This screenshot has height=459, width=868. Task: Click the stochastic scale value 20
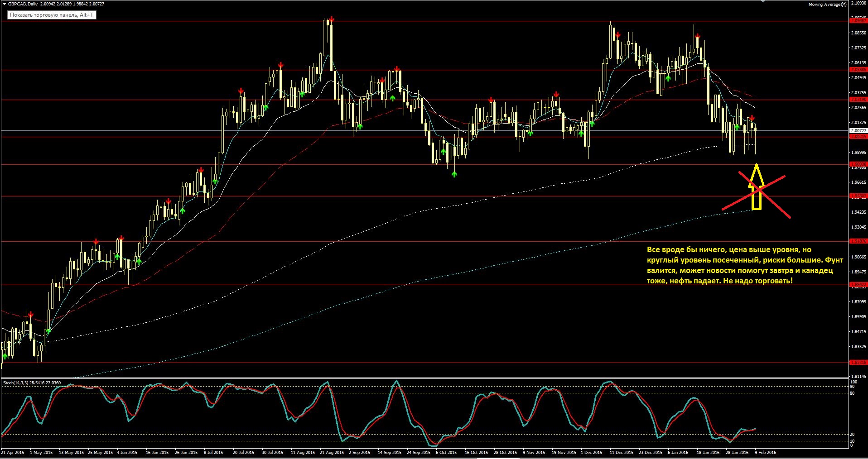pos(852,435)
